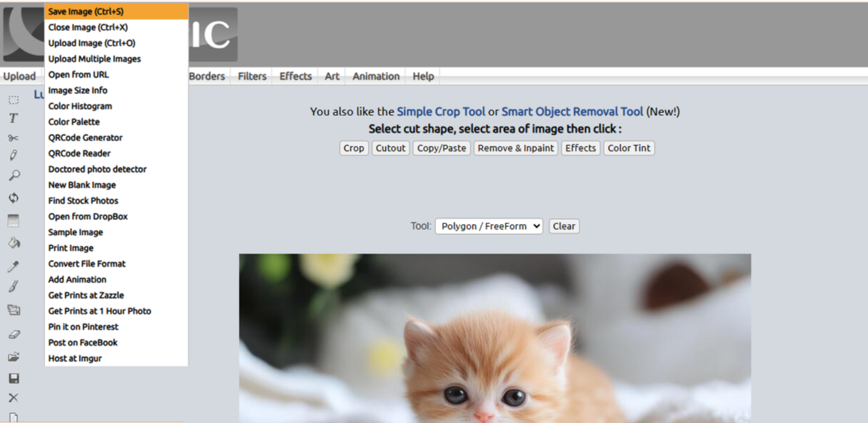Click the Copy/Paste button
The image size is (868, 423).
442,148
